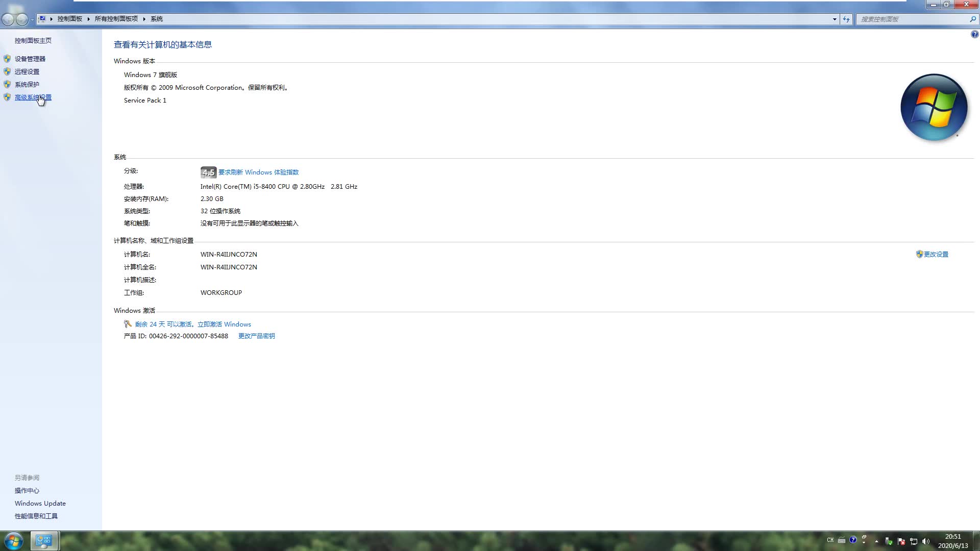Select 控制面板 breadcrumb segment

(69, 19)
